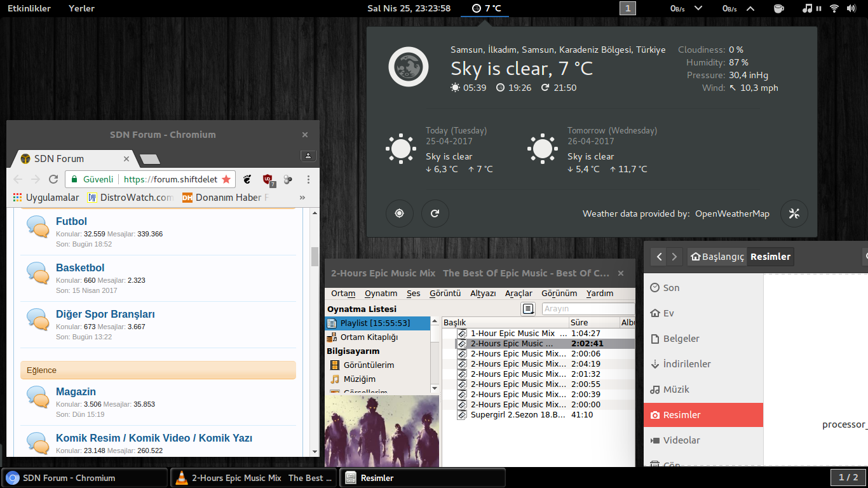Open the uBlock Origin extension icon
Image resolution: width=868 pixels, height=488 pixels.
coord(268,180)
